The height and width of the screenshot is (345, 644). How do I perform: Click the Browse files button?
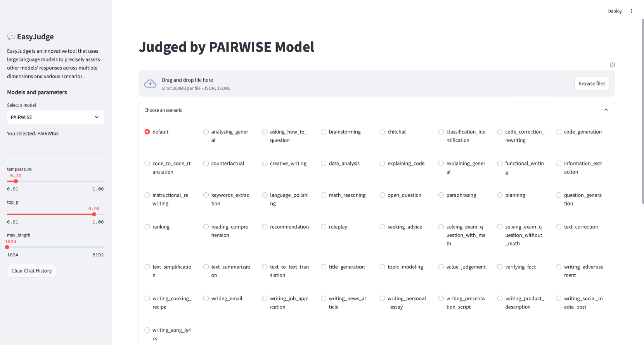pyautogui.click(x=592, y=84)
